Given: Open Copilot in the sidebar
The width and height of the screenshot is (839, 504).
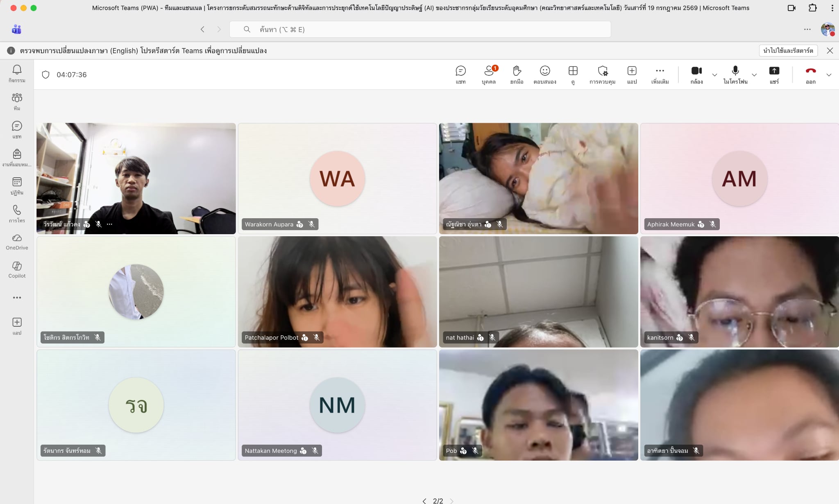Looking at the screenshot, I should point(17,270).
